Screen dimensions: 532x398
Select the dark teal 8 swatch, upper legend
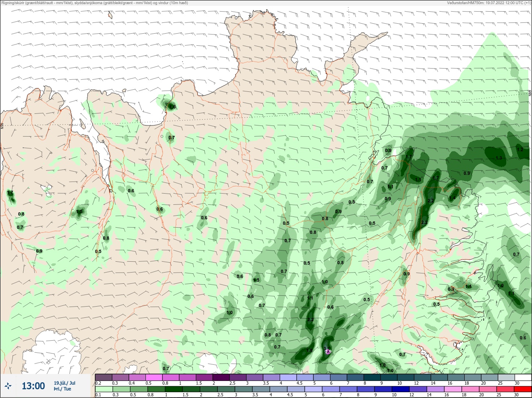pos(372,377)
